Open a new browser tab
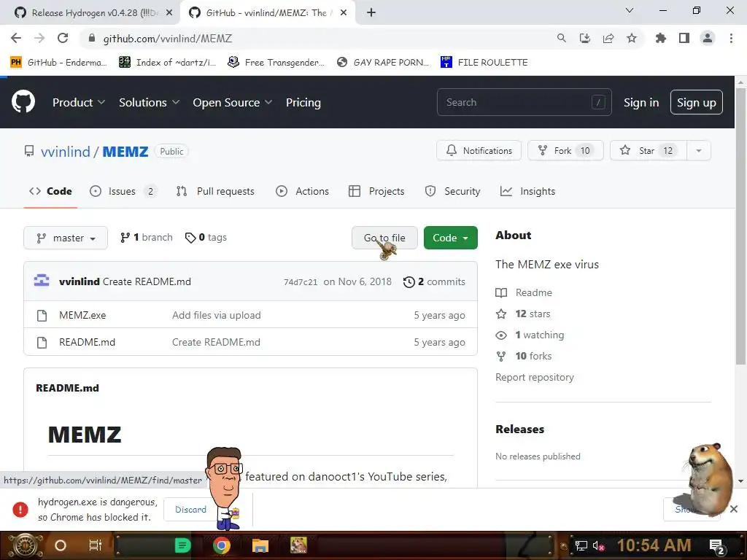The height and width of the screenshot is (560, 747). (371, 12)
